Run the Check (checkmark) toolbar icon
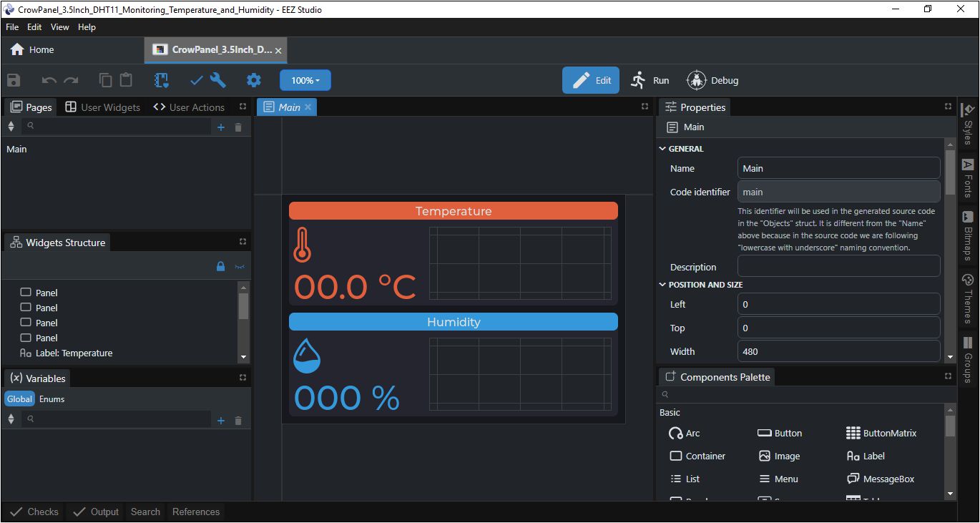980x523 pixels. [197, 80]
